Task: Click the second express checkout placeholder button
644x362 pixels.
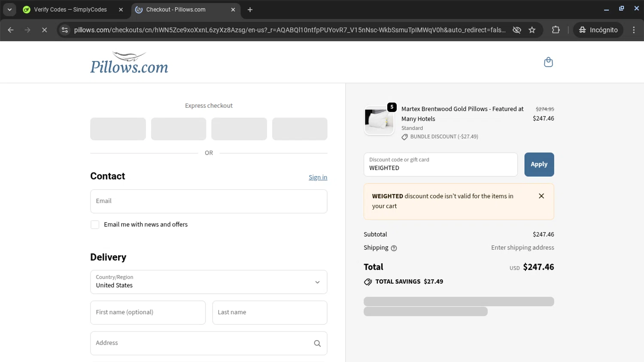Action: click(179, 129)
